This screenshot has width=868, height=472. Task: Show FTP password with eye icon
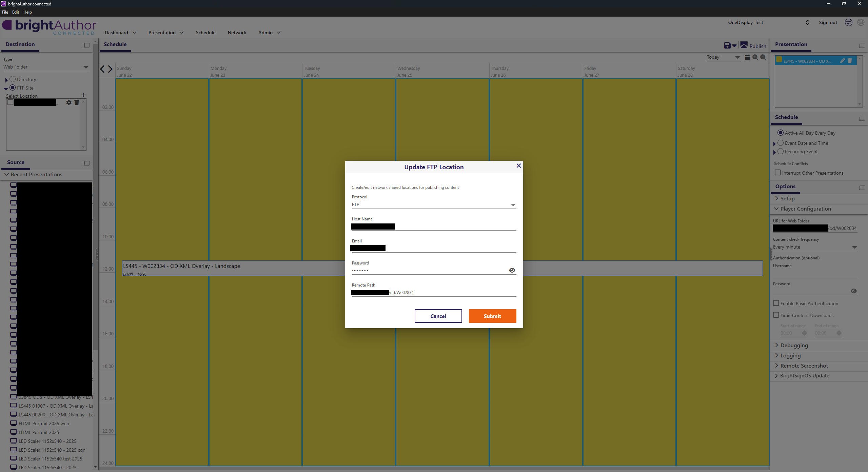coord(512,270)
